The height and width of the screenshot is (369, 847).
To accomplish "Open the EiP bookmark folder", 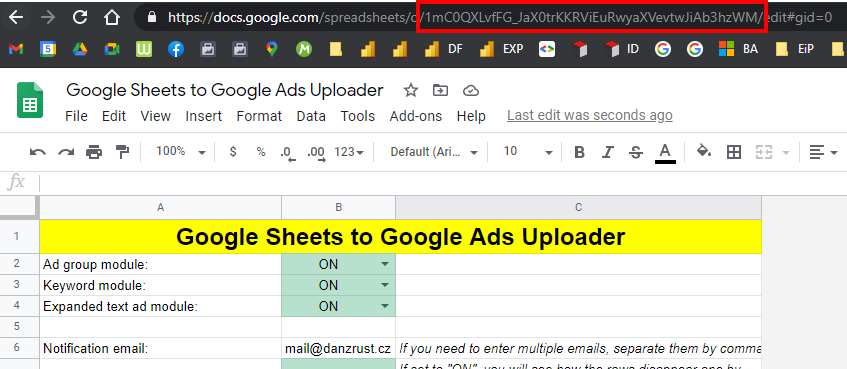I will 795,49.
